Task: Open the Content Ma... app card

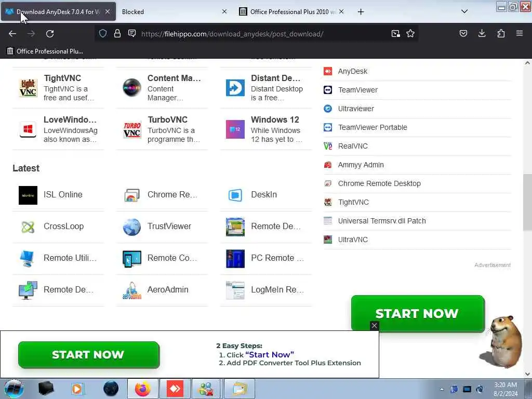Action: tap(162, 88)
